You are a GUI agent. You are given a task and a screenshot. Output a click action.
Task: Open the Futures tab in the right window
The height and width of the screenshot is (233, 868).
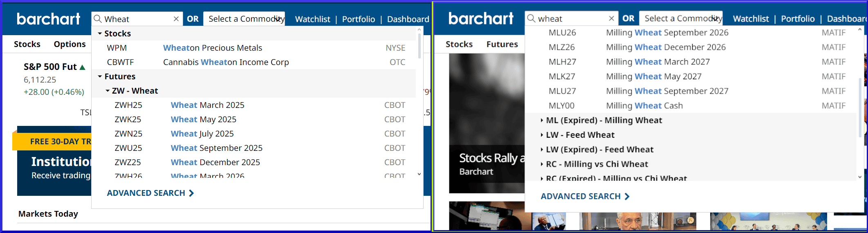502,44
